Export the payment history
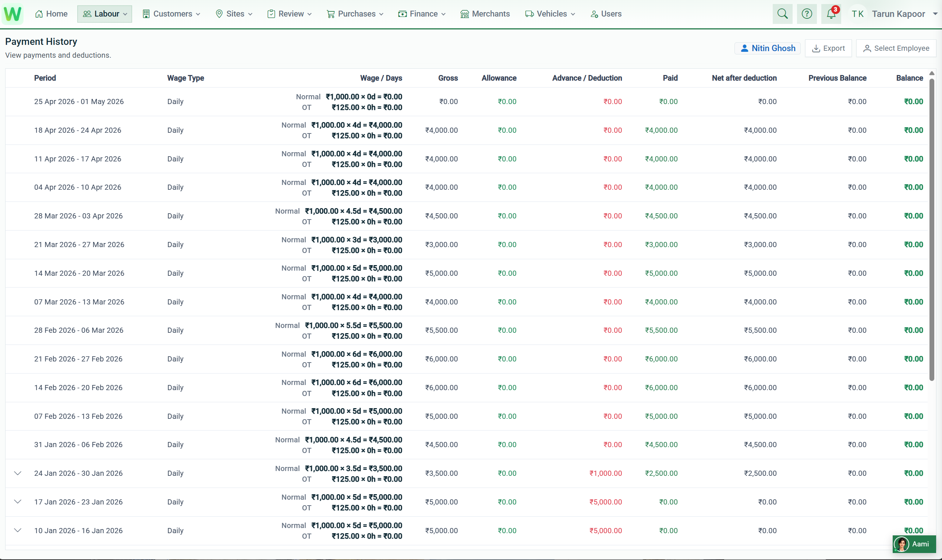The width and height of the screenshot is (942, 560). [828, 48]
